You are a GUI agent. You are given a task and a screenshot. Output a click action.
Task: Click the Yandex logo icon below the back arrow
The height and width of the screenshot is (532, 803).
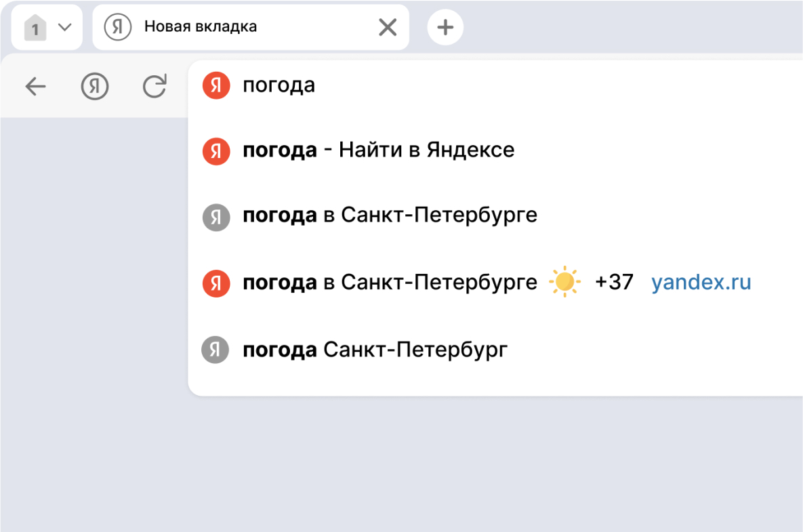(x=94, y=86)
